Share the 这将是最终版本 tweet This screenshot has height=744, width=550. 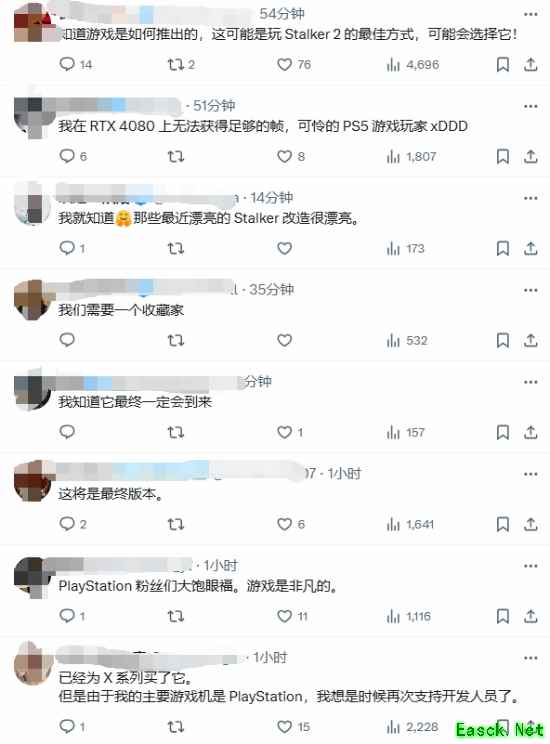tap(531, 524)
